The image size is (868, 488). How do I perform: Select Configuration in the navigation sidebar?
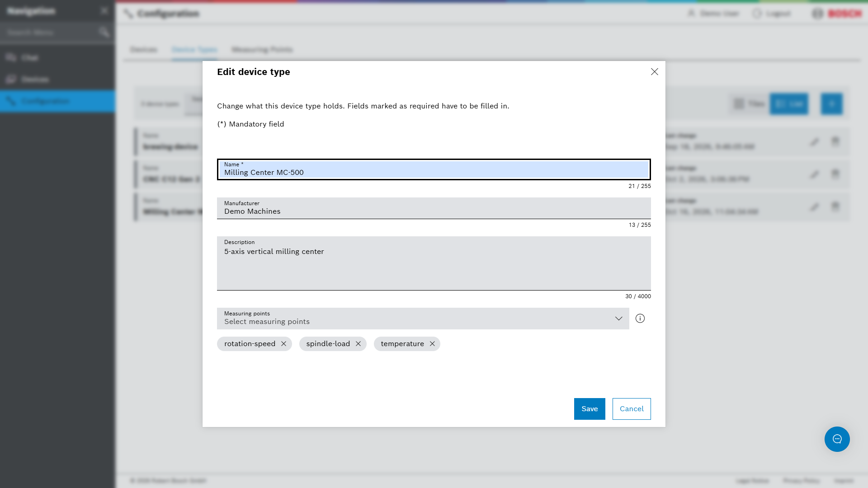tap(57, 101)
